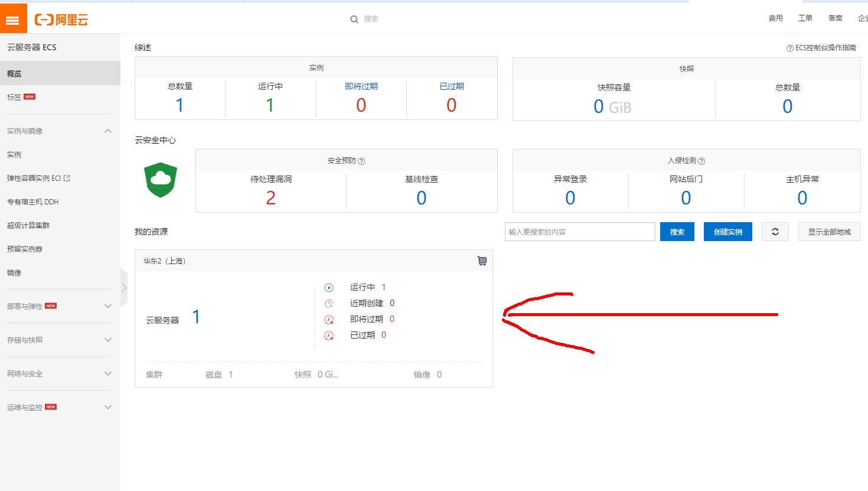868x491 pixels.
Task: Click the 待处理漏洞 count 2
Action: [271, 198]
